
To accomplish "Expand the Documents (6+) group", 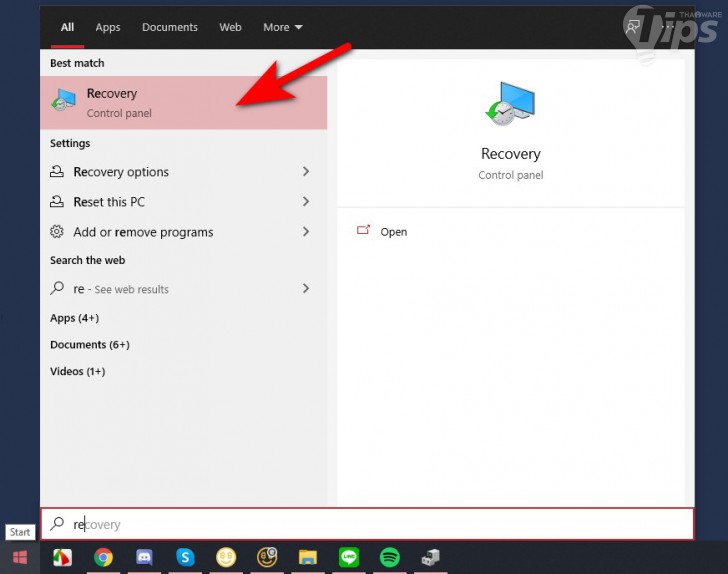I will click(90, 345).
